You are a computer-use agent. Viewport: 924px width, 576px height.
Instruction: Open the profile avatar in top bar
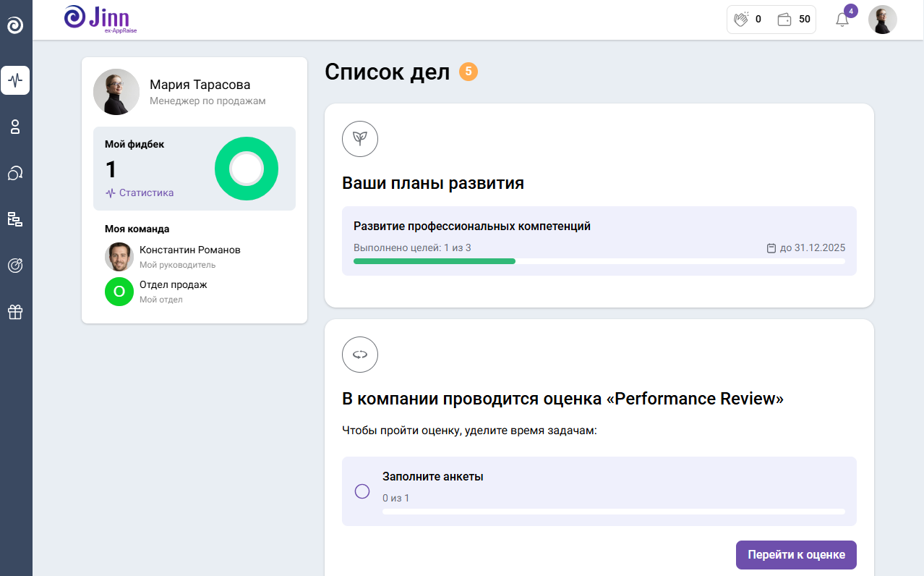pyautogui.click(x=882, y=20)
